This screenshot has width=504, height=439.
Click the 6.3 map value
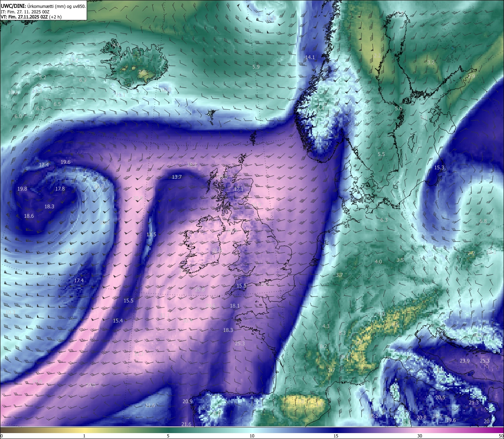point(384,220)
